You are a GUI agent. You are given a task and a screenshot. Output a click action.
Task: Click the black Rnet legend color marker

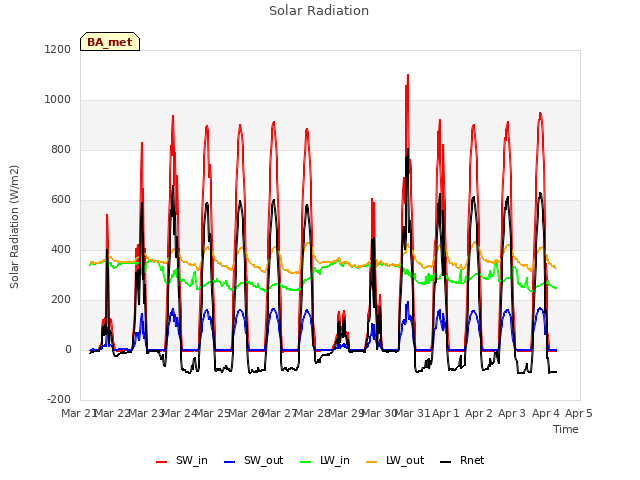point(446,462)
